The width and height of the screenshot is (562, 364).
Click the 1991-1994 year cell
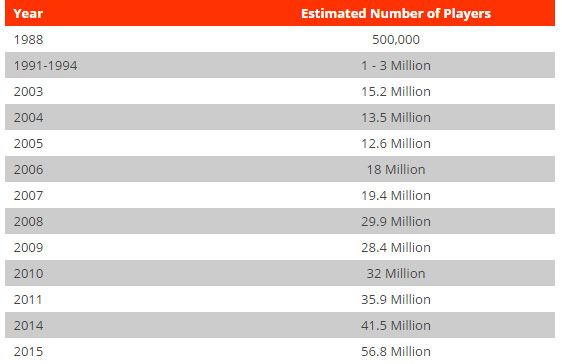point(45,66)
